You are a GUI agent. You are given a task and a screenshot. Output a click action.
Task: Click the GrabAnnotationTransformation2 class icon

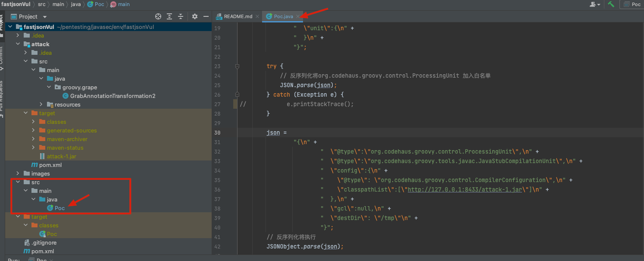pyautogui.click(x=66, y=96)
